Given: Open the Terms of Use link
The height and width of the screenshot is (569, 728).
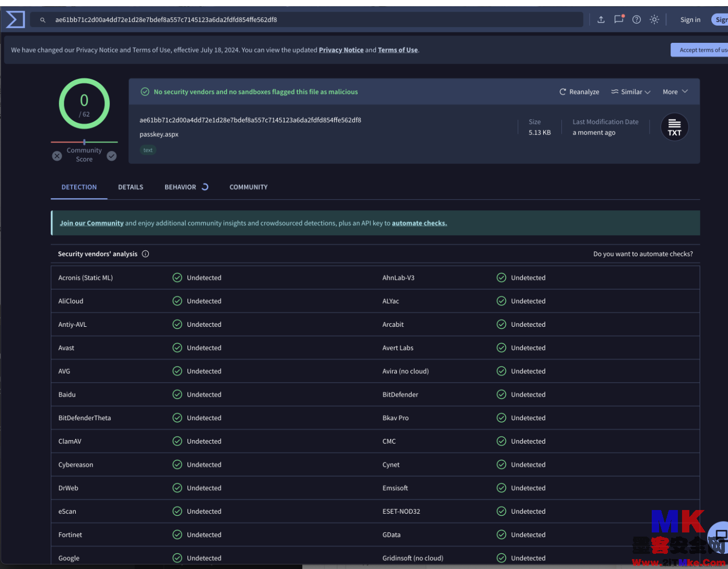Looking at the screenshot, I should (x=398, y=50).
